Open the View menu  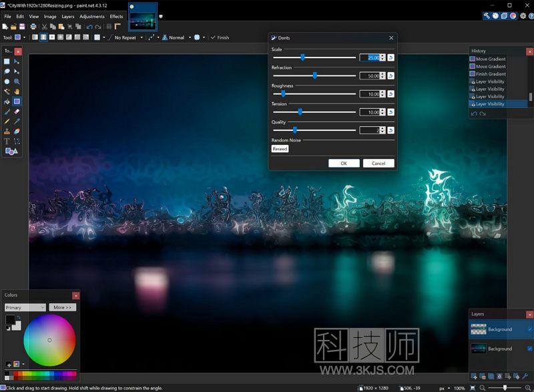coord(34,16)
